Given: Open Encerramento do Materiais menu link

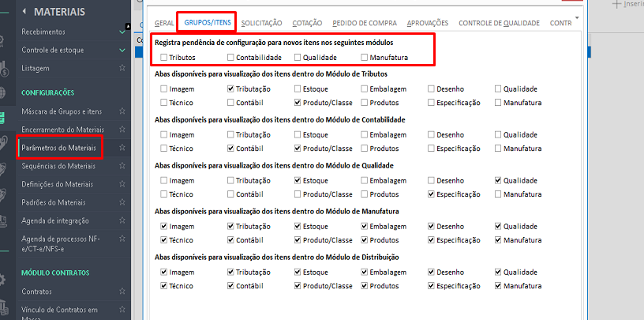Looking at the screenshot, I should point(62,130).
